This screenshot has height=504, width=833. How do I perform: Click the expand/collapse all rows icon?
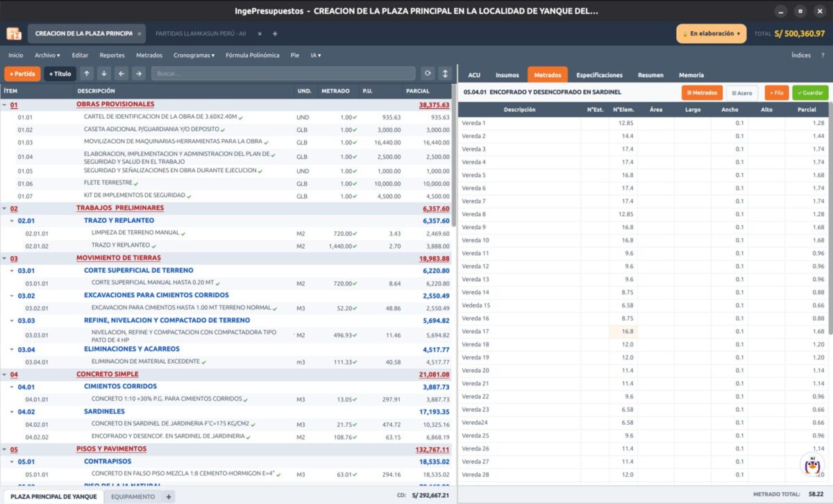445,74
